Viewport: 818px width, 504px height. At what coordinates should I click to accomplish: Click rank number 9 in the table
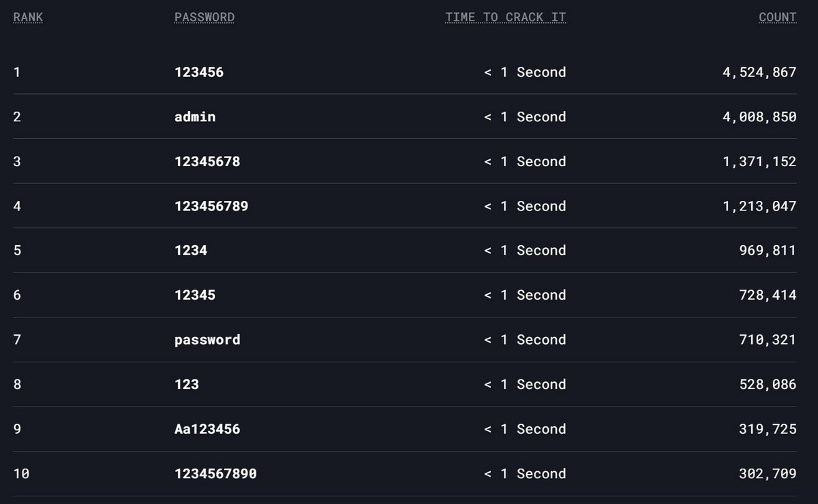(x=17, y=429)
